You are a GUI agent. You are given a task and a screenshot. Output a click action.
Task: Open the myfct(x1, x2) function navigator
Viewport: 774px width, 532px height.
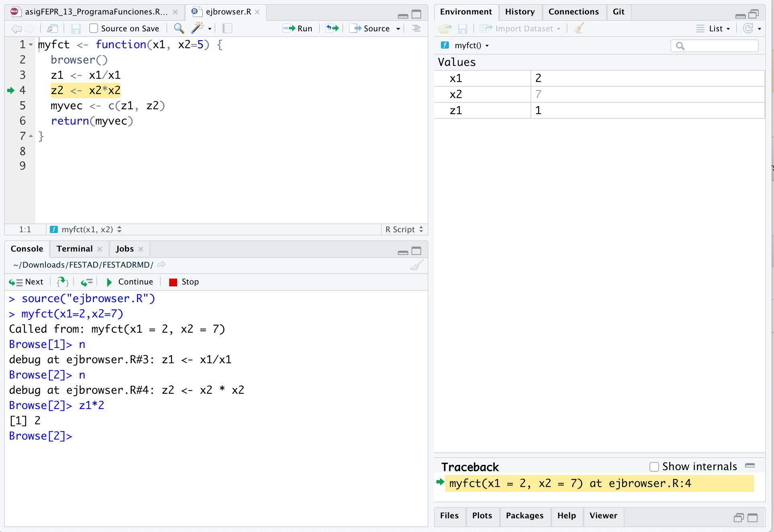coord(86,229)
